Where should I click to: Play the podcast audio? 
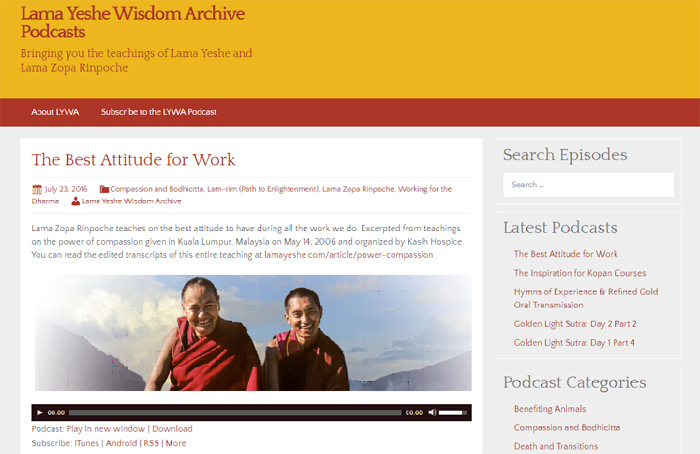pos(40,412)
